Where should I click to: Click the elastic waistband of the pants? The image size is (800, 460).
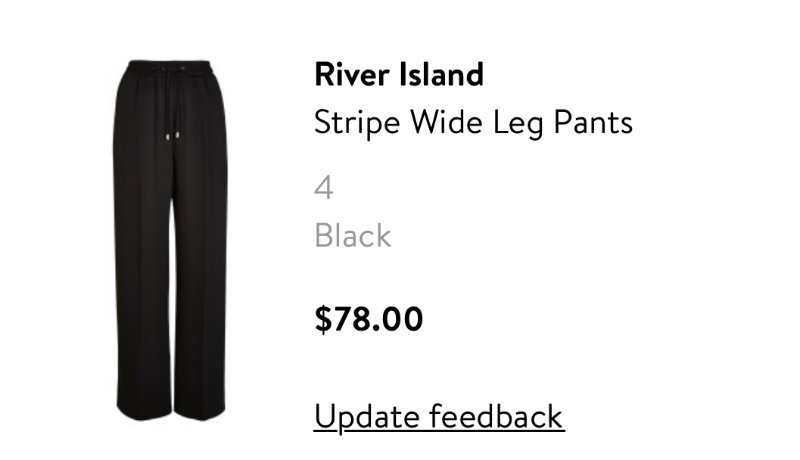(x=169, y=68)
